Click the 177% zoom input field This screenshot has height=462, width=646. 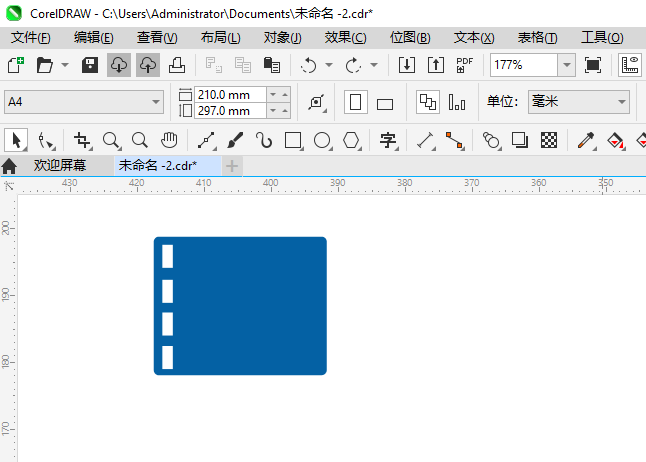click(x=524, y=65)
